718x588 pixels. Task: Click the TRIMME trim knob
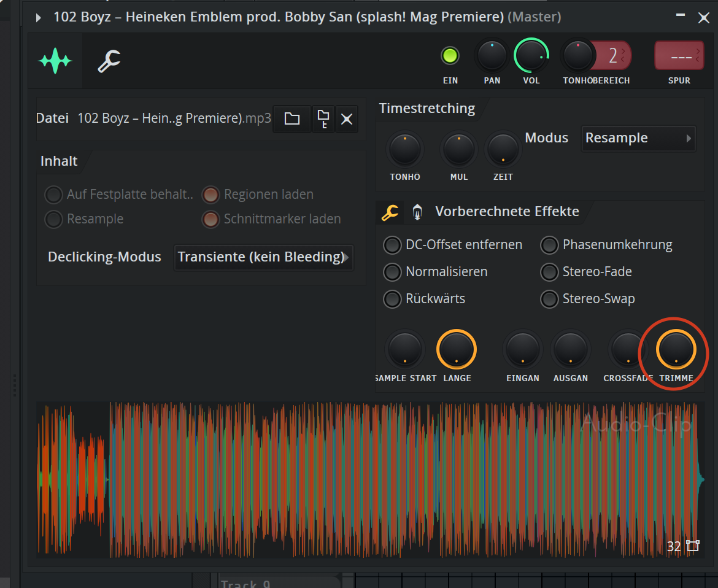pos(676,349)
